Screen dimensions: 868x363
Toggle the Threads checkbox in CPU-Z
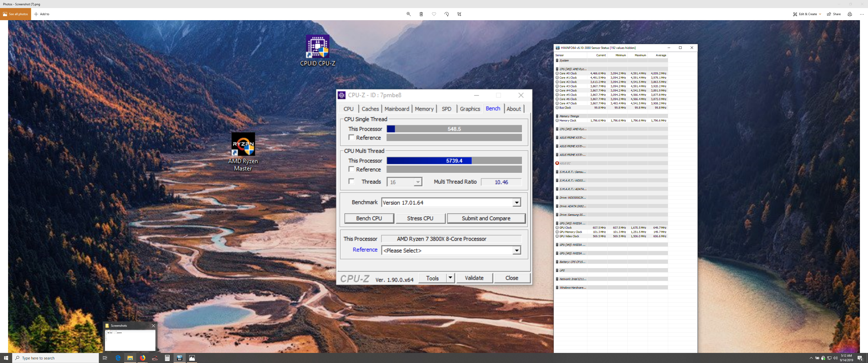coord(351,181)
